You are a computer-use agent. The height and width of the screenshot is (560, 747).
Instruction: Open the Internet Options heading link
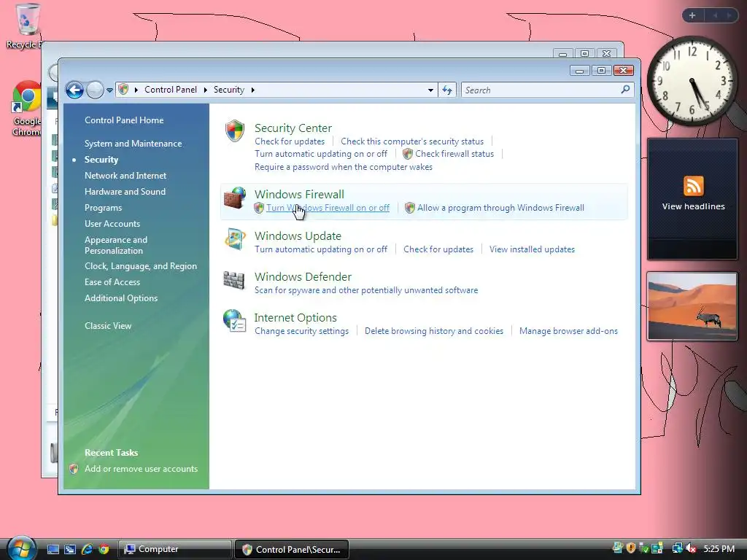point(295,318)
